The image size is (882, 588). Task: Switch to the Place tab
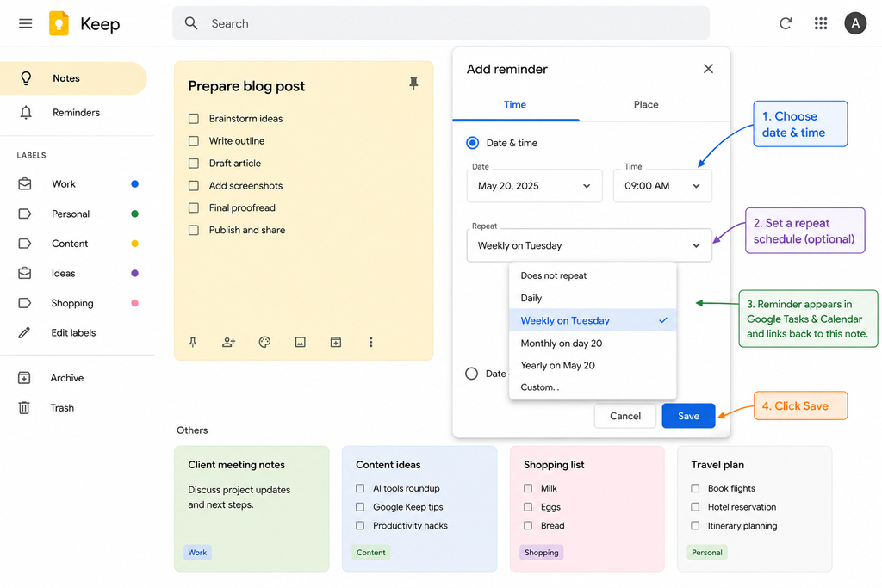(x=646, y=104)
